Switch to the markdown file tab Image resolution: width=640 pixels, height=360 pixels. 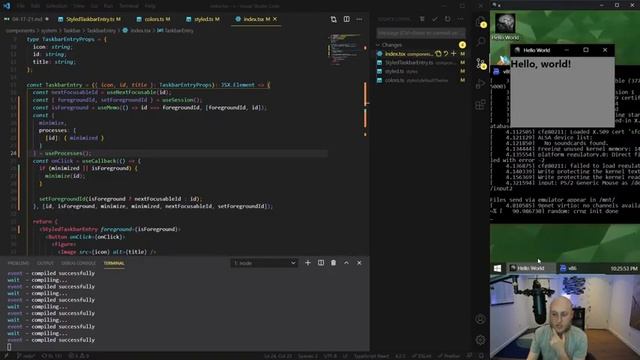[x=26, y=19]
